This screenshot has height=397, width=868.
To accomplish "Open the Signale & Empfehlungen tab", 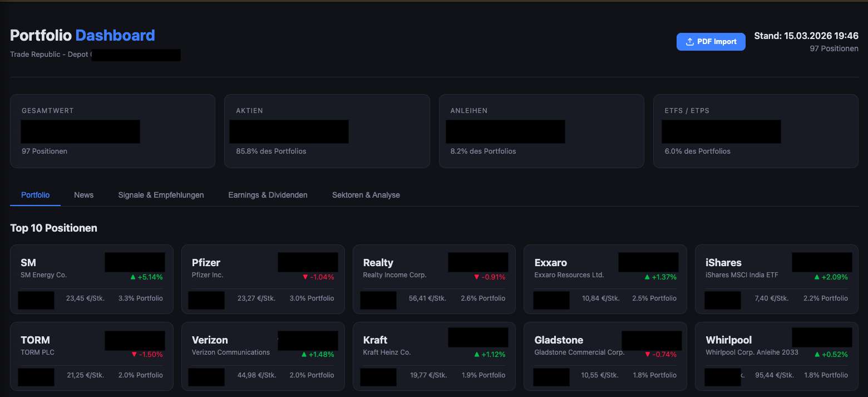I will pyautogui.click(x=161, y=195).
